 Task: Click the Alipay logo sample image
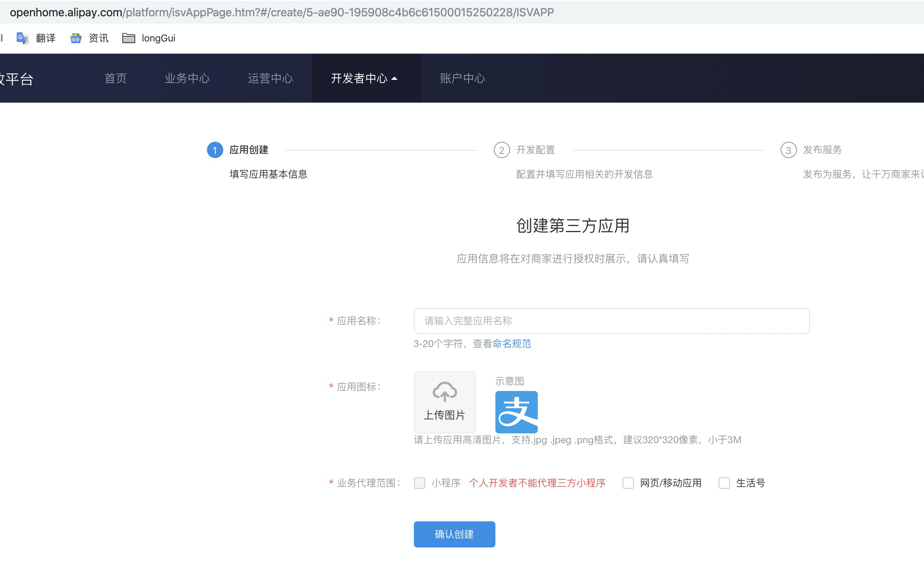516,411
